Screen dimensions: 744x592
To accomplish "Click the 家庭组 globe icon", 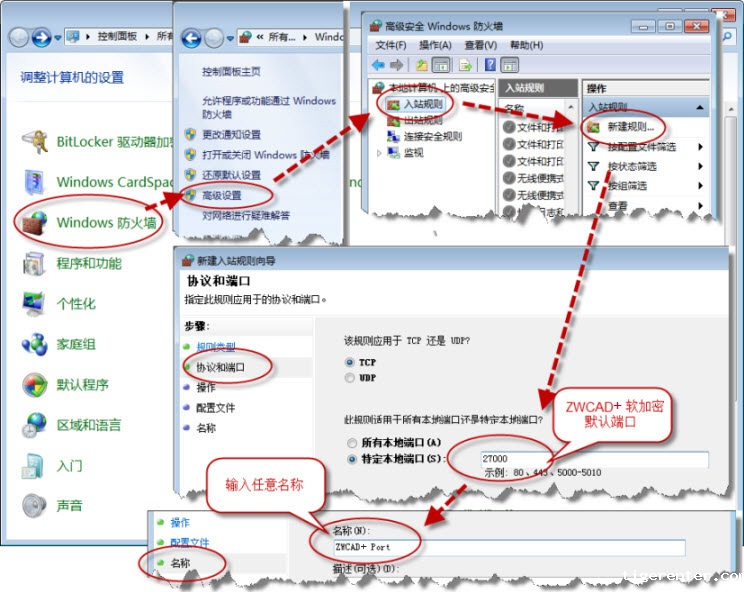I will click(35, 344).
